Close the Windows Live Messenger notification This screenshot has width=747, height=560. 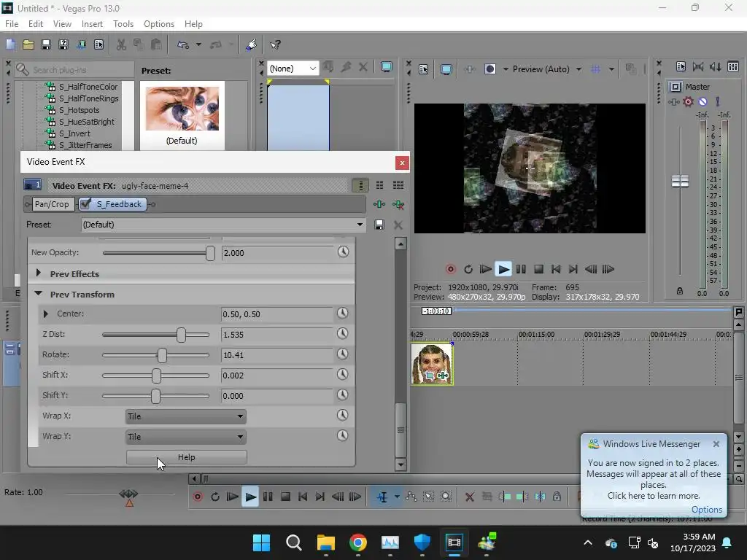pos(716,444)
